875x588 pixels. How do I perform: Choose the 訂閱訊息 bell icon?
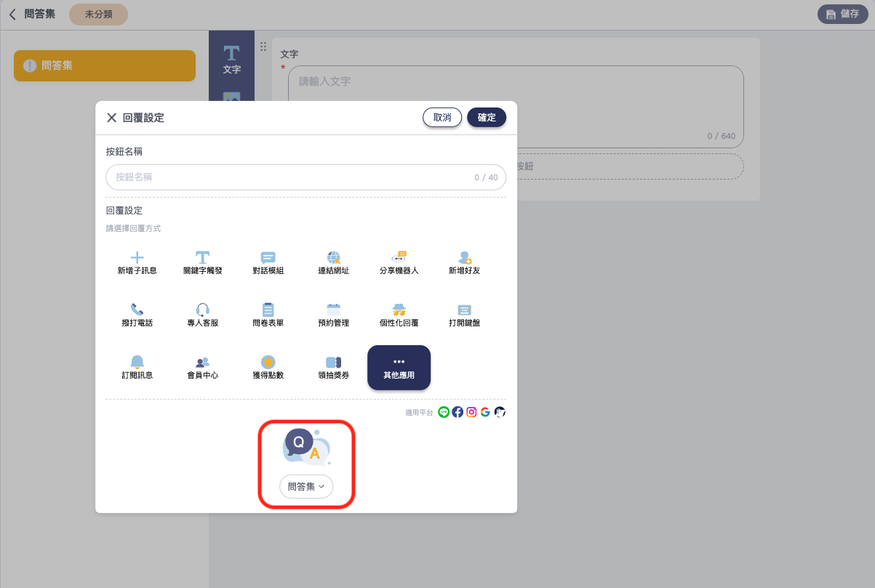point(137,363)
